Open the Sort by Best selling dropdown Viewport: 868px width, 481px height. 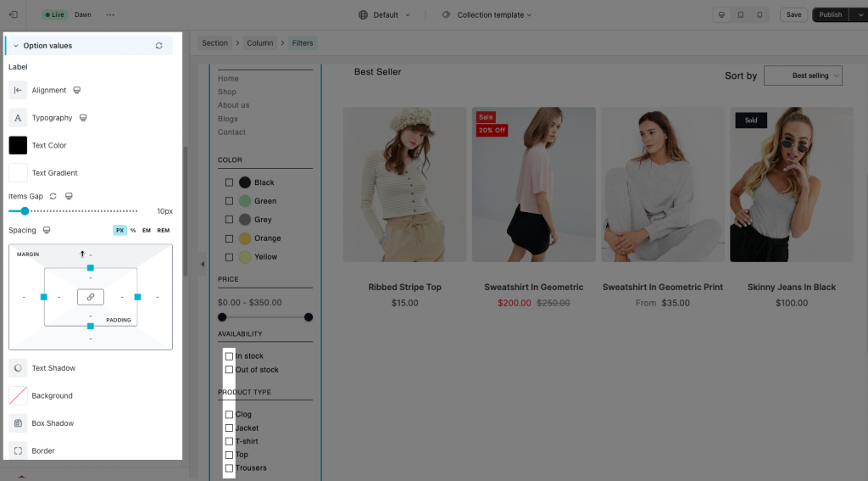point(804,76)
